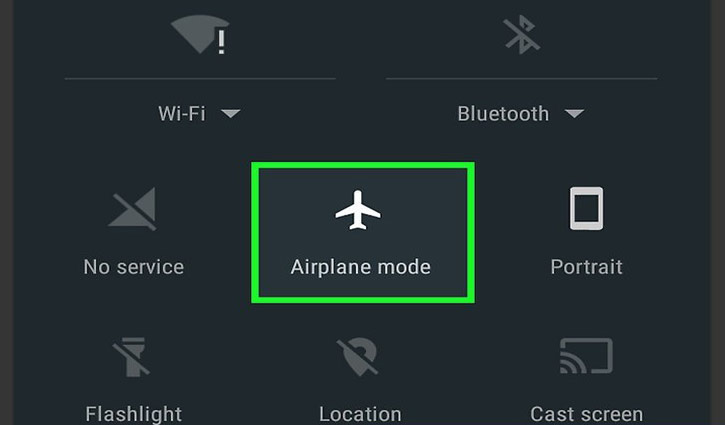
Task: Toggle the Location label
Action: pyautogui.click(x=360, y=414)
